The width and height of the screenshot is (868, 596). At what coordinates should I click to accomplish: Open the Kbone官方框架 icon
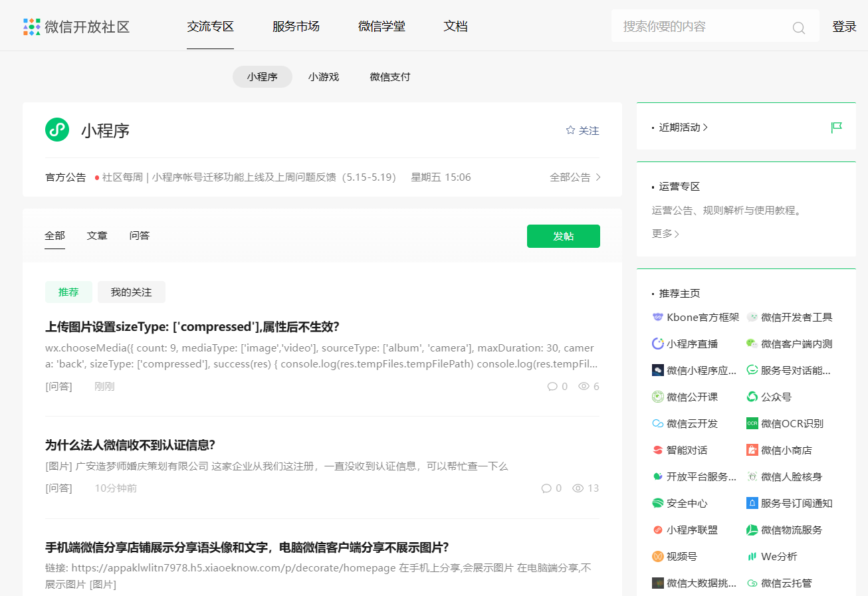658,318
